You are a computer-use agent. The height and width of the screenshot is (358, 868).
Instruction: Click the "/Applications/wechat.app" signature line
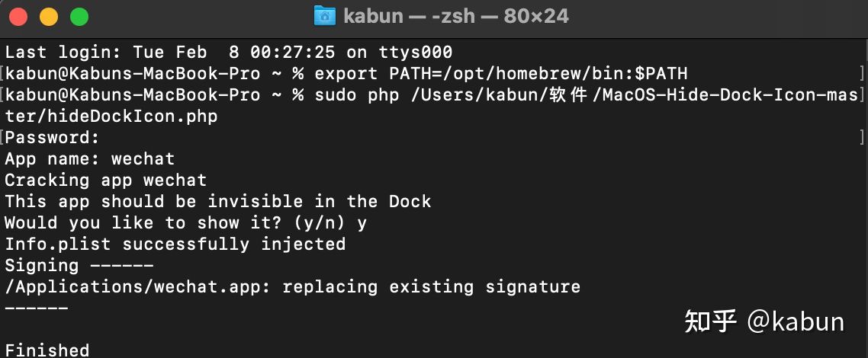pyautogui.click(x=293, y=287)
